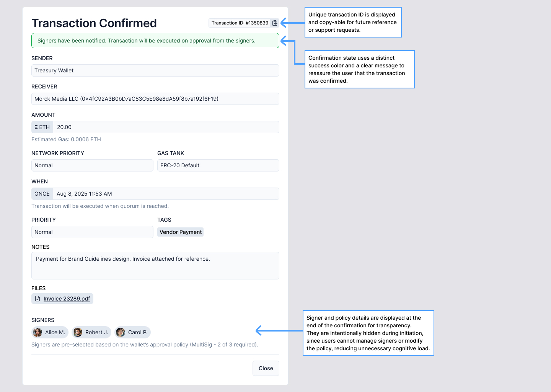Click the PDF file icon beside Invoice 23289
The width and height of the screenshot is (551, 392).
[37, 299]
